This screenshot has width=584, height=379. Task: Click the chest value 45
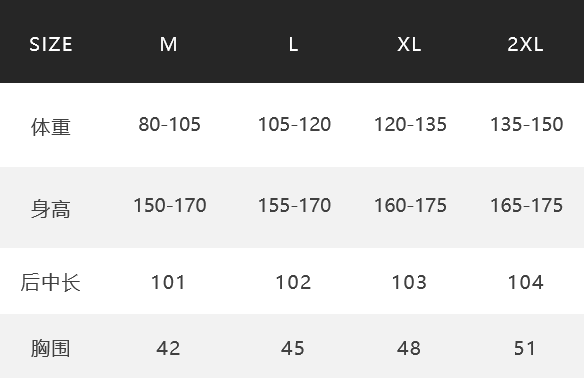click(293, 348)
